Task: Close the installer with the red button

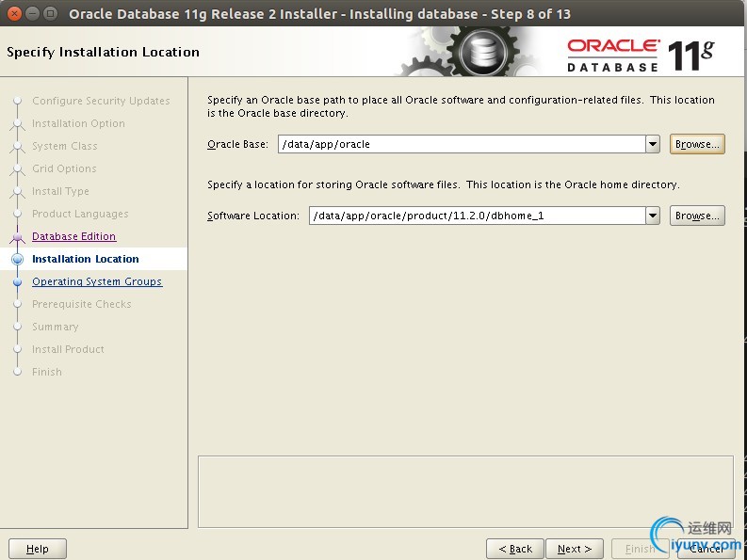Action: pos(14,13)
